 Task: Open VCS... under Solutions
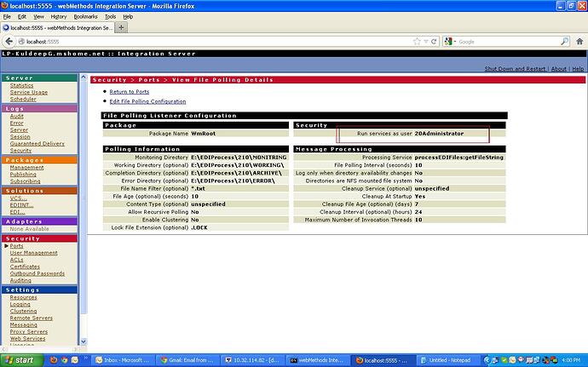(x=18, y=198)
